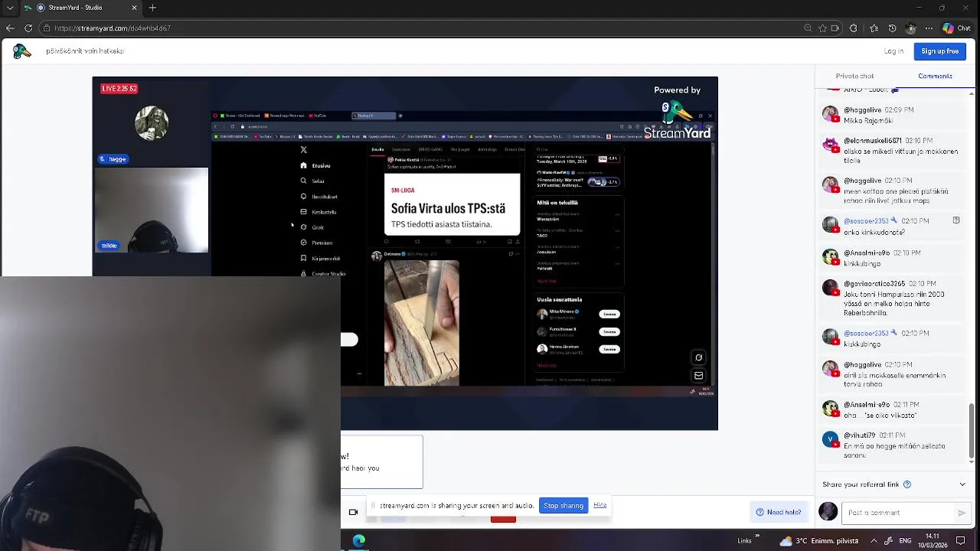Click the Sign up free button

click(939, 51)
